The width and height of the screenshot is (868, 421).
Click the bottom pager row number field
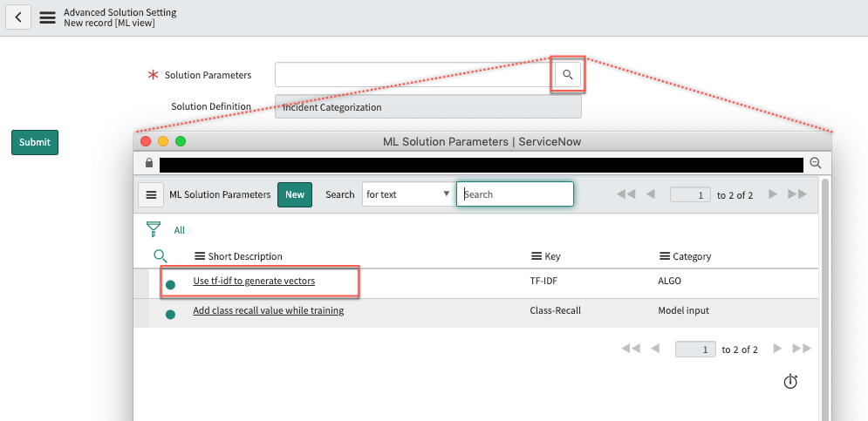(x=695, y=349)
